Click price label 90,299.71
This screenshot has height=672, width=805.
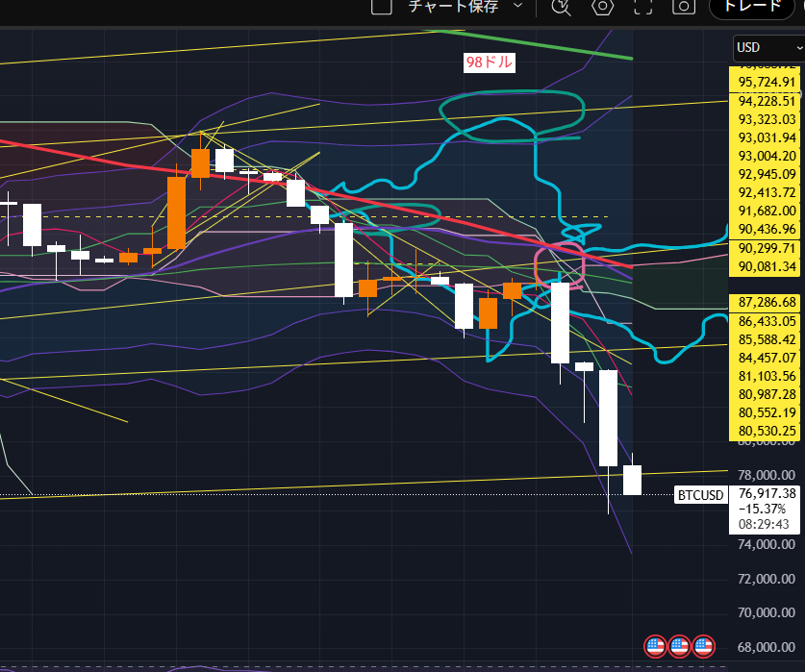[x=766, y=248]
